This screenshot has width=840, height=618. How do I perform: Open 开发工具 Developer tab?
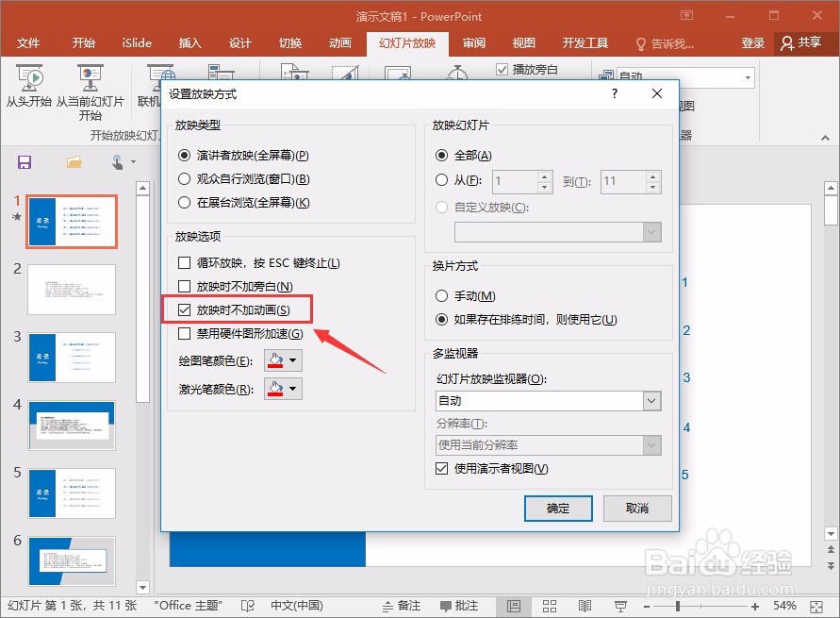coord(585,43)
